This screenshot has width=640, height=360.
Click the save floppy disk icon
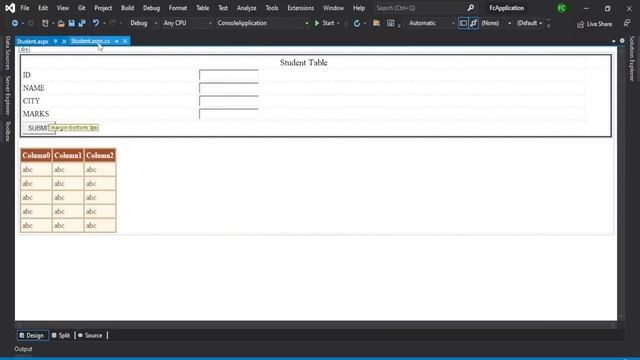[x=71, y=23]
